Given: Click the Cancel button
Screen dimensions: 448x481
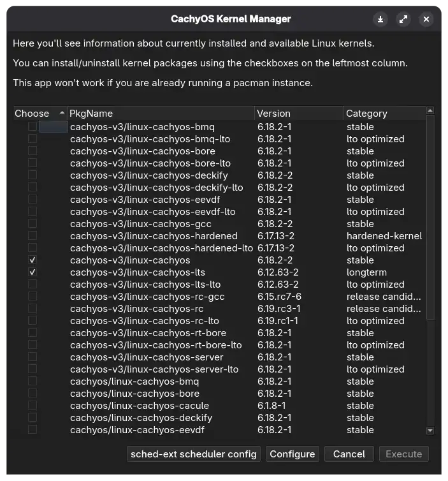Looking at the screenshot, I should (x=349, y=454).
